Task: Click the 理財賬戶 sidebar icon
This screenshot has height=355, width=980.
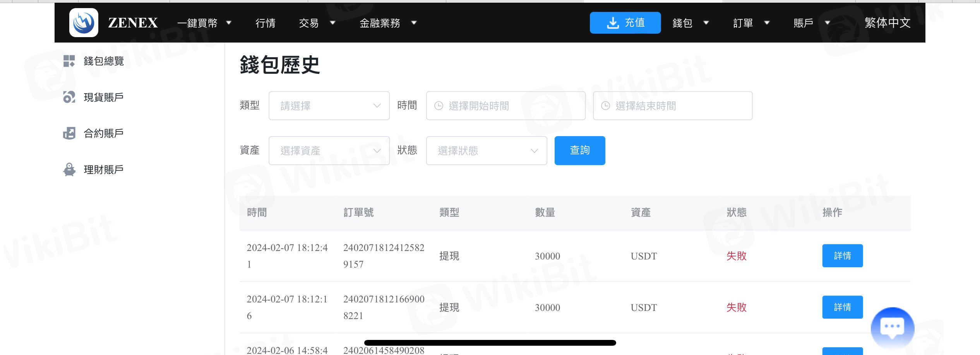Action: [69, 170]
